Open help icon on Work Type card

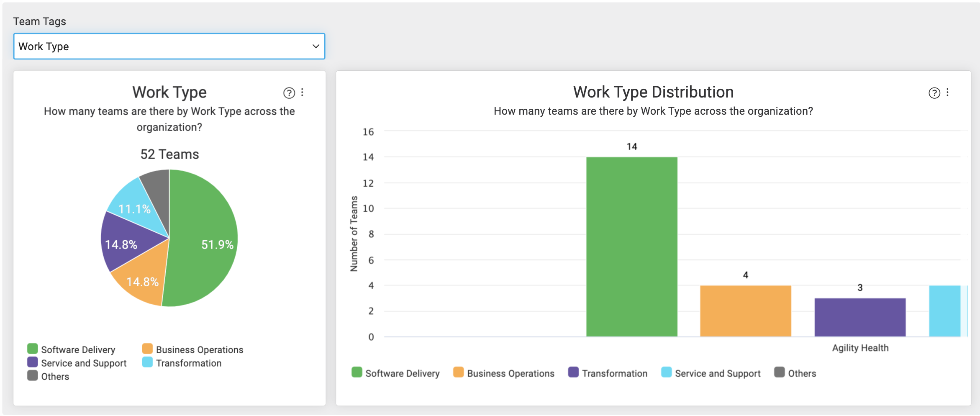coord(289,93)
